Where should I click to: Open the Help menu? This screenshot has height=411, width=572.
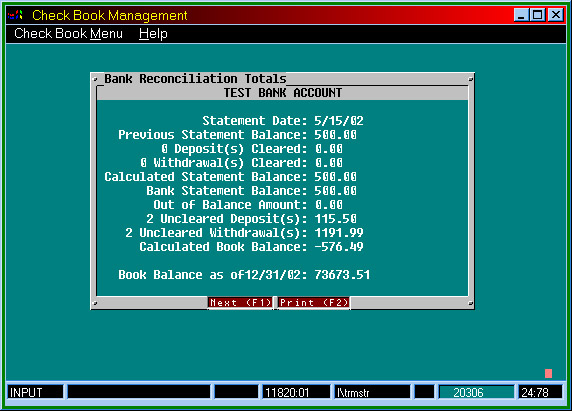(x=153, y=34)
